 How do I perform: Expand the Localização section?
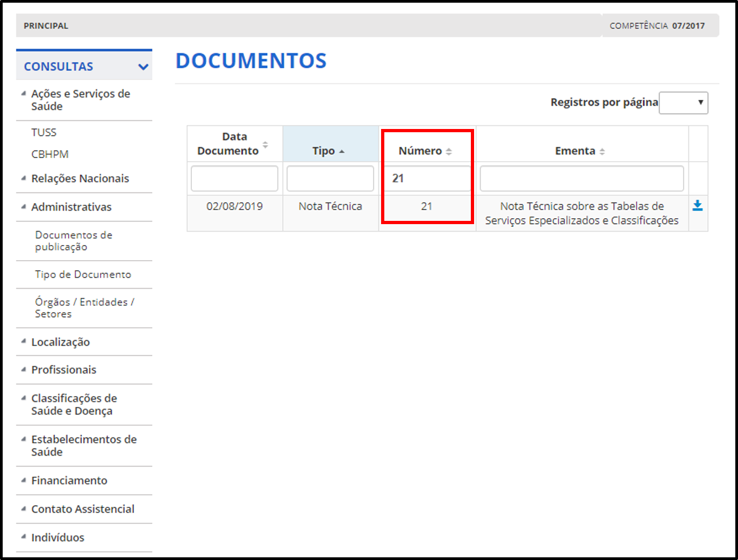click(60, 342)
